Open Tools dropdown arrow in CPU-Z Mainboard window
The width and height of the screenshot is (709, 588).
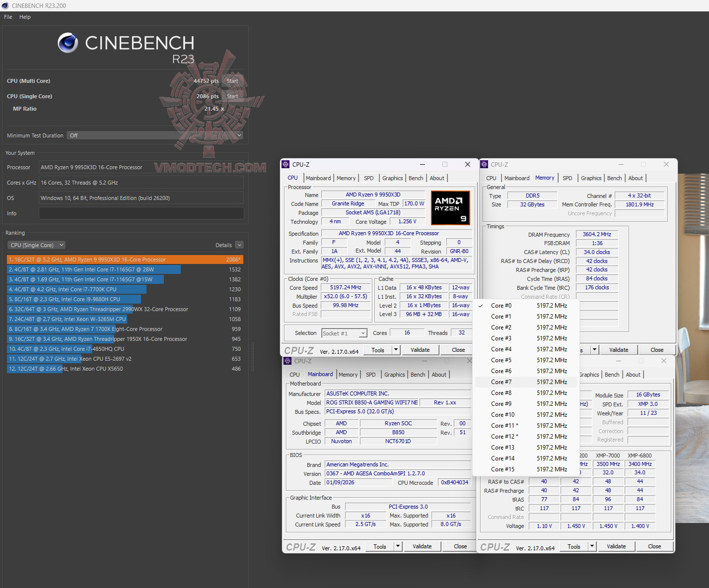point(398,546)
